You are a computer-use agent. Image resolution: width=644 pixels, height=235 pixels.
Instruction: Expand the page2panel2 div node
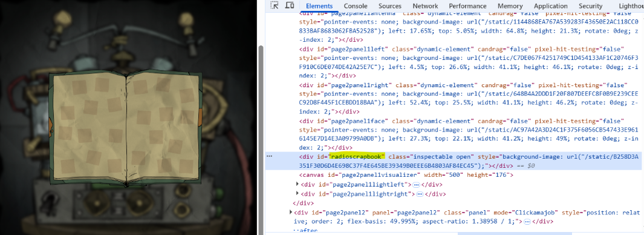291,213
